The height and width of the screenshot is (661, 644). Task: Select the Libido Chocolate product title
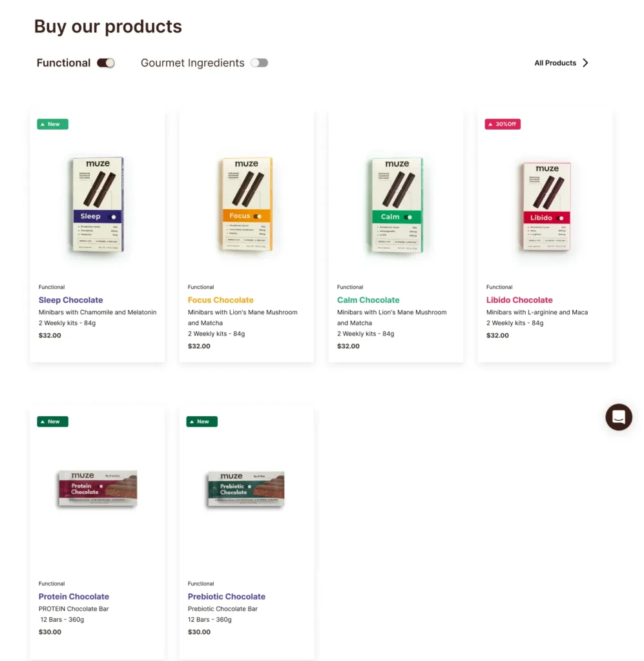519,300
